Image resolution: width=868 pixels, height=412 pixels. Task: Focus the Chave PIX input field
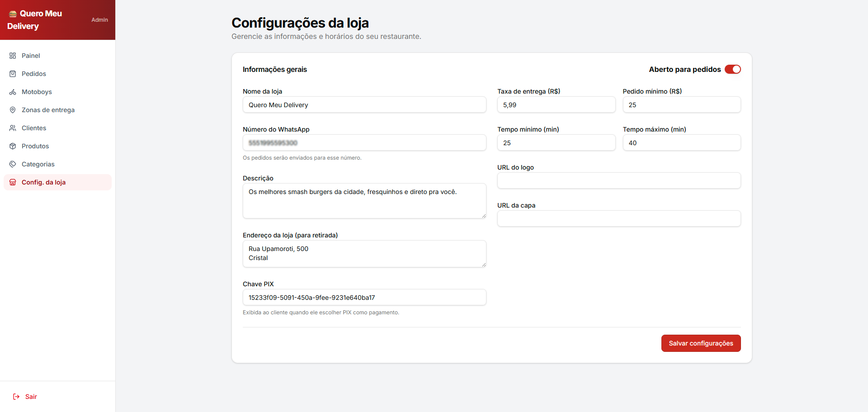364,297
